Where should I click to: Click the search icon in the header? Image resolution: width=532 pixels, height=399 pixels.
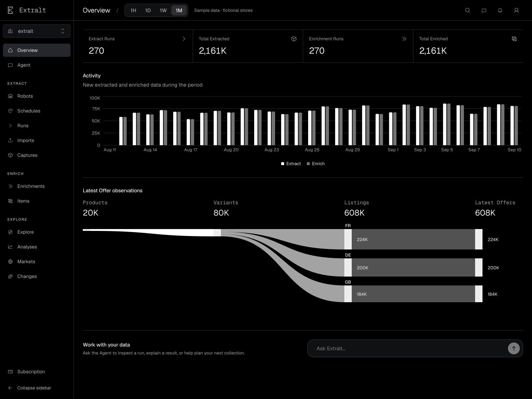pyautogui.click(x=468, y=10)
